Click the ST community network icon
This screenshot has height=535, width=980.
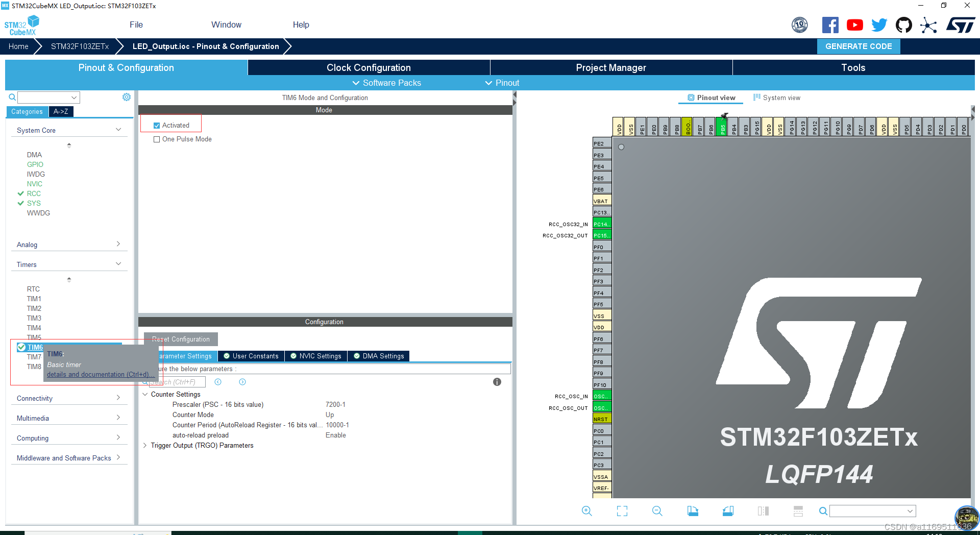[928, 25]
